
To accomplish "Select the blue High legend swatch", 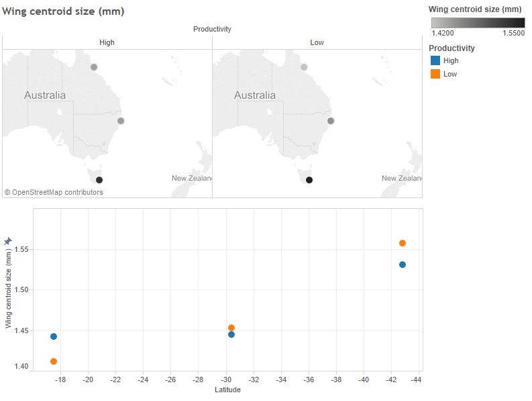I will [x=435, y=61].
